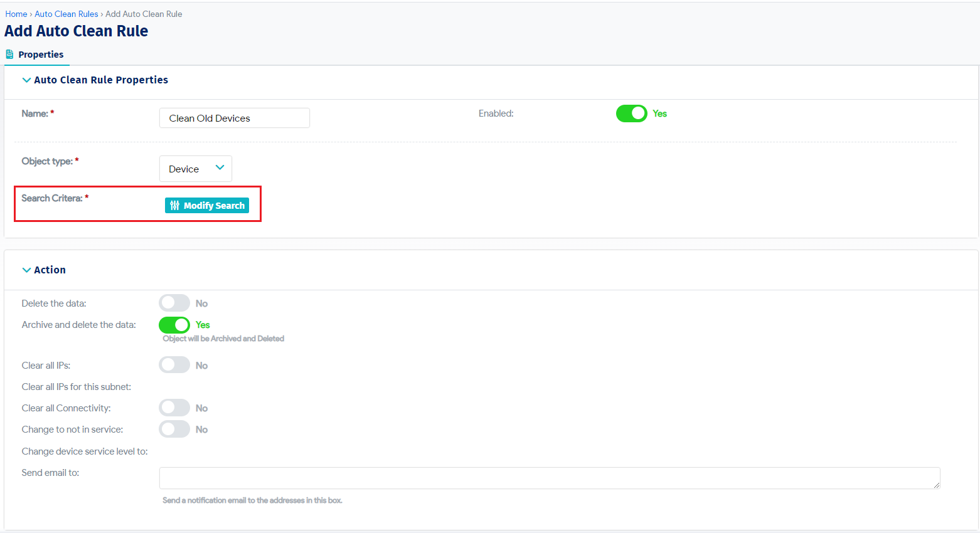The width and height of the screenshot is (980, 533).
Task: Turn on Clear all IPs toggle
Action: (x=174, y=365)
